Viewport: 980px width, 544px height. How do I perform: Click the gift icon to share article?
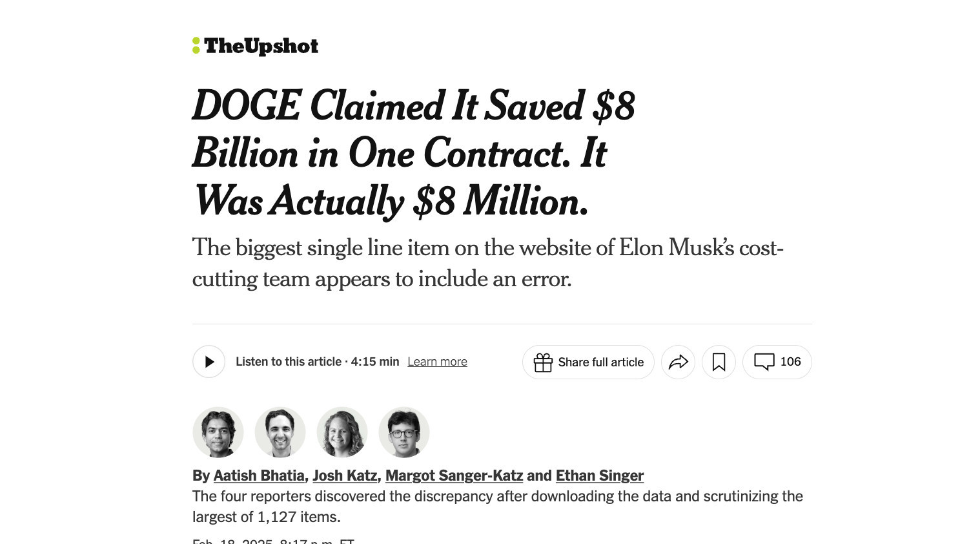click(543, 362)
